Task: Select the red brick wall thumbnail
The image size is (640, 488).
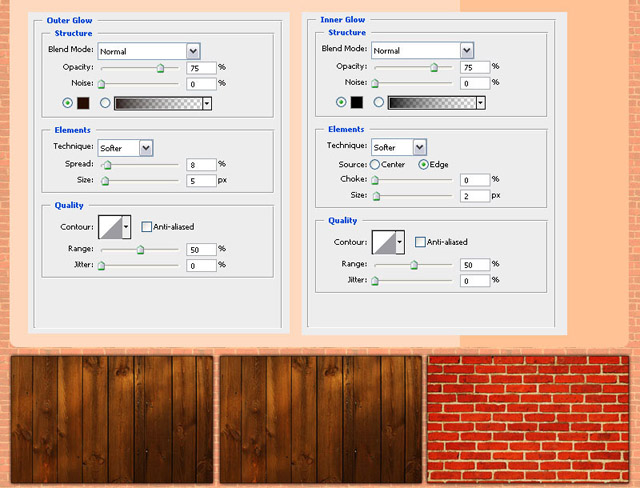Action: click(x=528, y=419)
